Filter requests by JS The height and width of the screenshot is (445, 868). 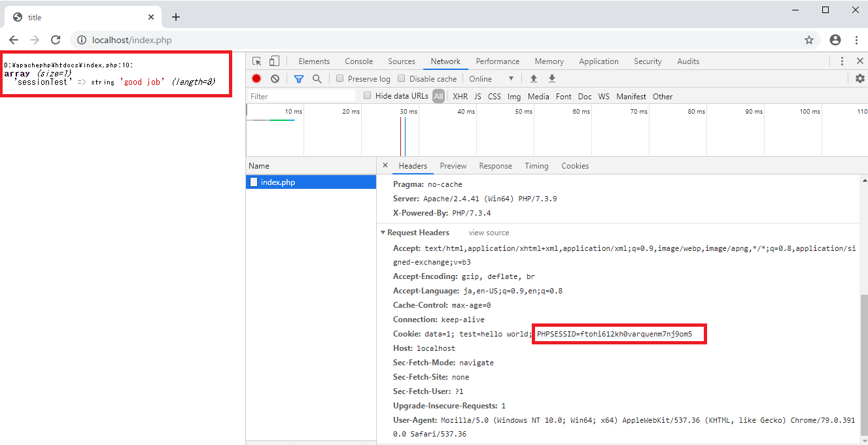477,96
